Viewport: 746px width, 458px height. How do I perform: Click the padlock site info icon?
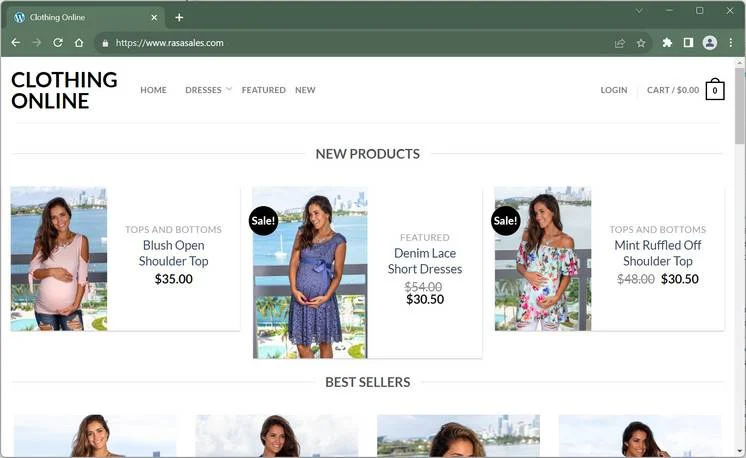coord(105,43)
